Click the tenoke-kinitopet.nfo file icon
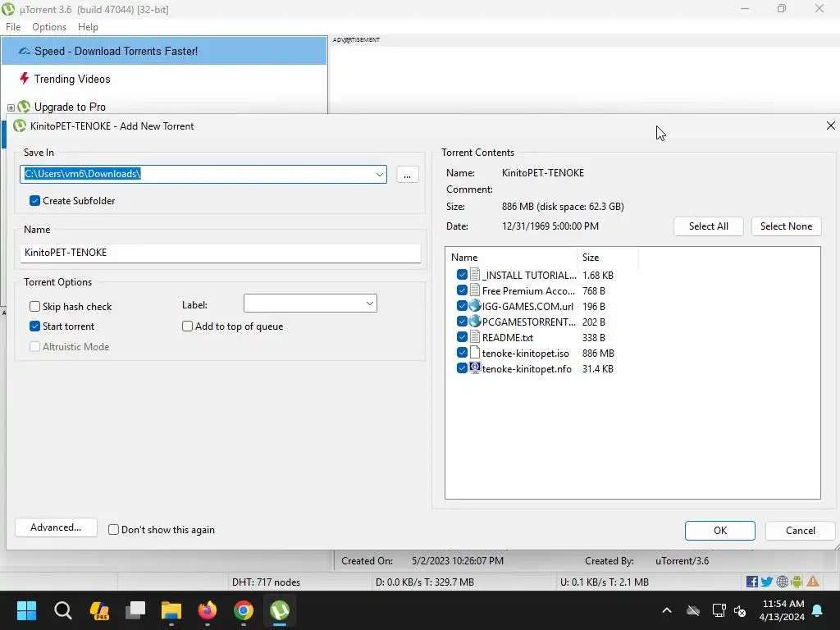Viewport: 840px width, 630px height. pos(475,368)
